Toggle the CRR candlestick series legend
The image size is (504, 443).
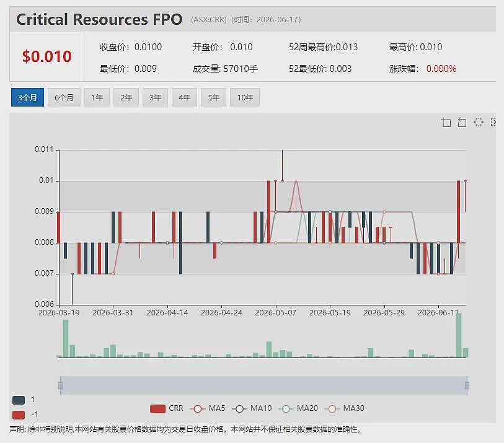[x=167, y=408]
